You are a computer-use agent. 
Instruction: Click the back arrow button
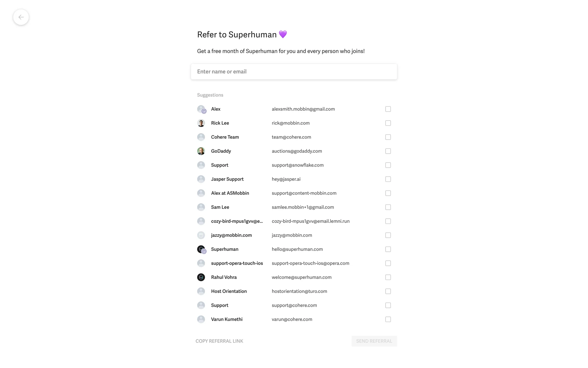21,17
